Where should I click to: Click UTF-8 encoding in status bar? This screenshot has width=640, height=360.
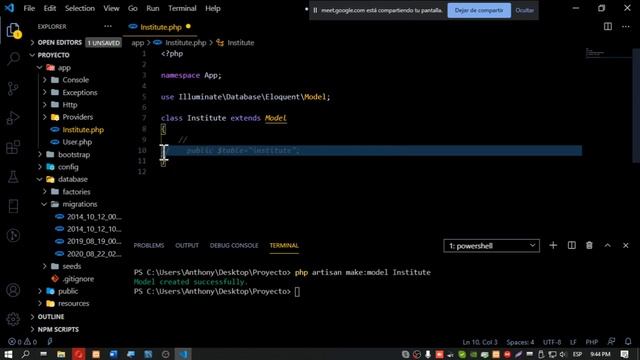(552, 342)
